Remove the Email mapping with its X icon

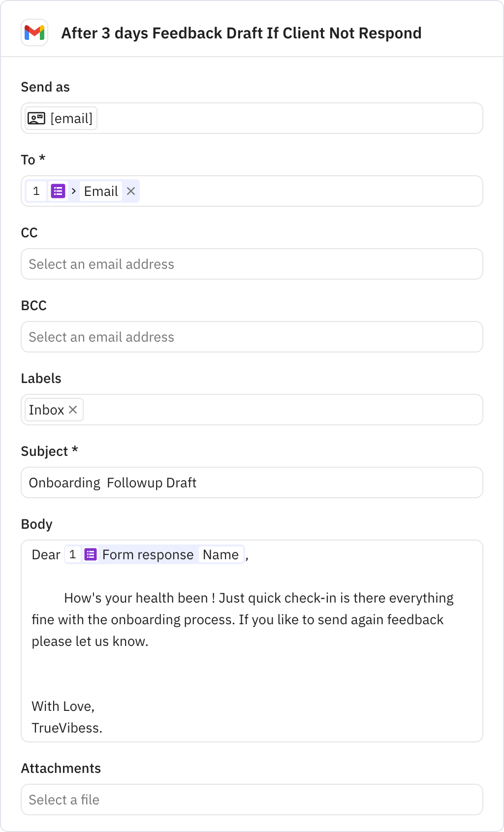click(x=130, y=191)
